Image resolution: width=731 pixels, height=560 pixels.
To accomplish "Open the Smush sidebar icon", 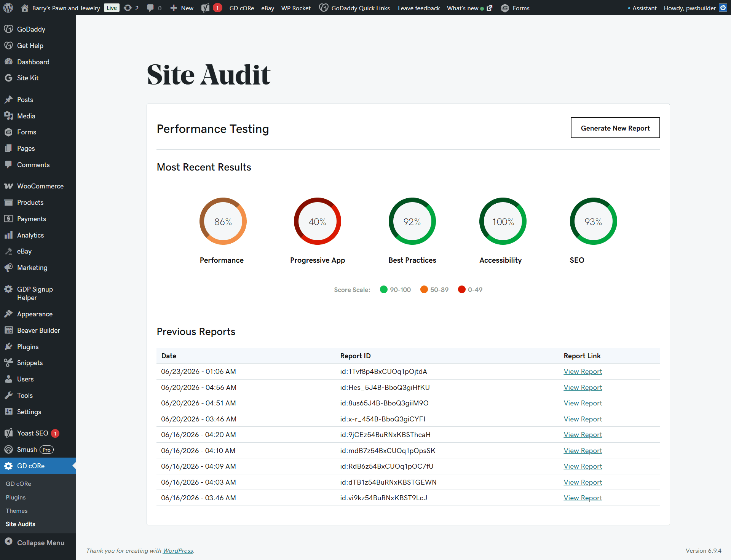I will [8, 450].
